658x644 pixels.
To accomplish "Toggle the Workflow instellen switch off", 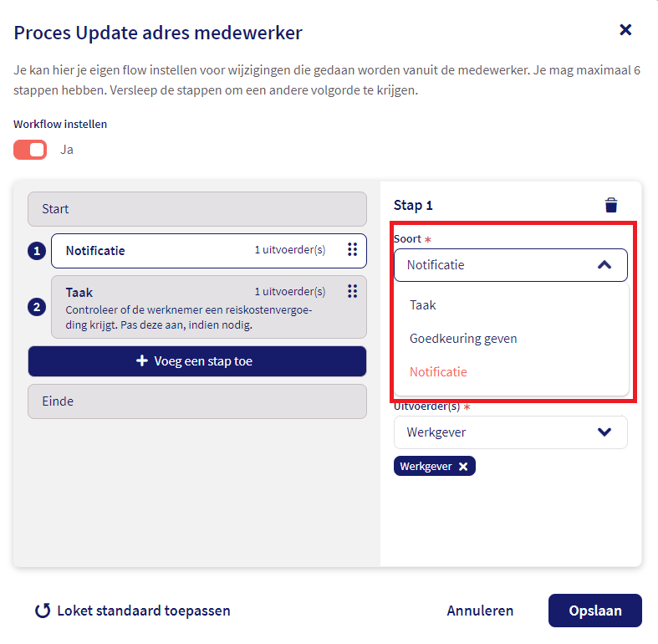I will (30, 150).
